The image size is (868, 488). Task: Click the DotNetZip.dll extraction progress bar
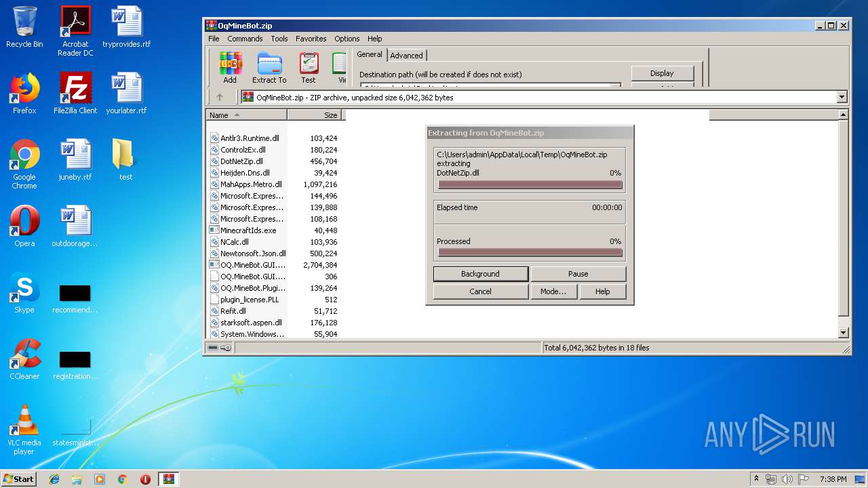click(530, 184)
